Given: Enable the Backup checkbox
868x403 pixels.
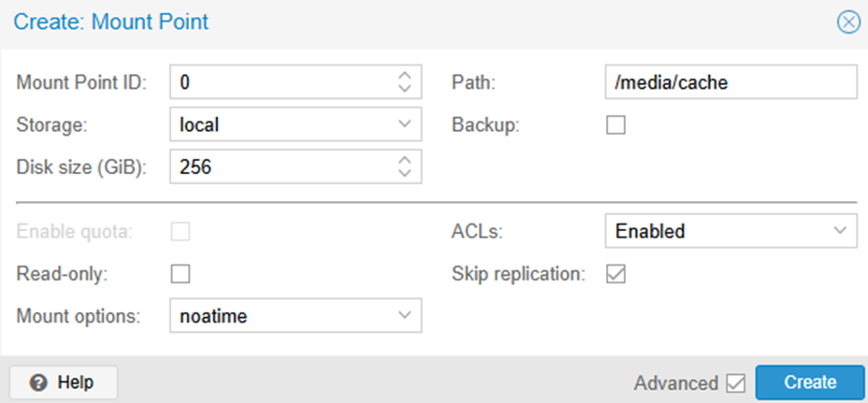Looking at the screenshot, I should 615,124.
